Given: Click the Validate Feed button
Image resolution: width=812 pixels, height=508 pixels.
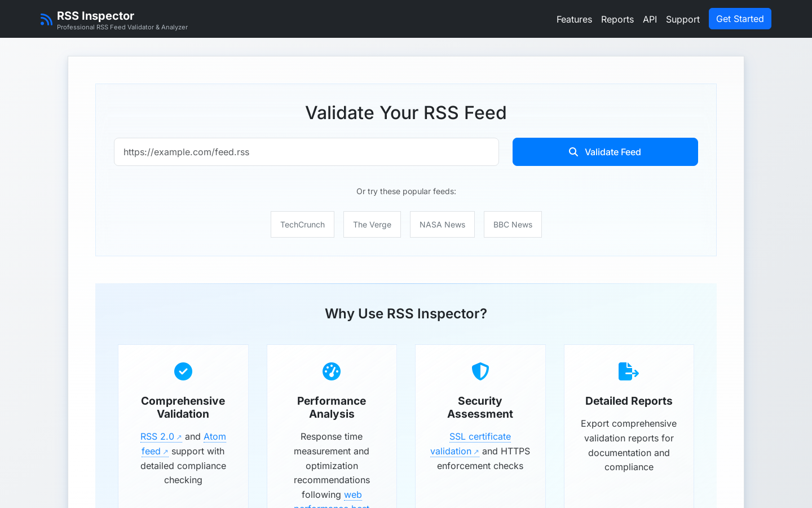Looking at the screenshot, I should (605, 152).
